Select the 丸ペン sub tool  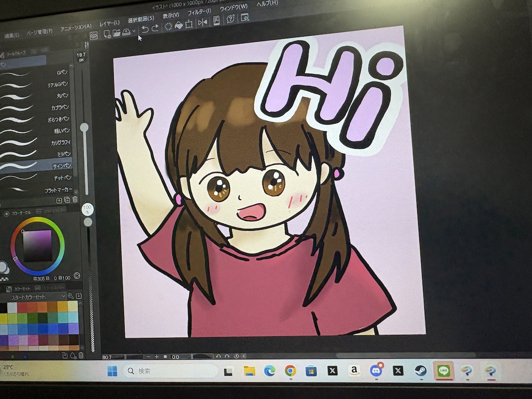pyautogui.click(x=36, y=96)
